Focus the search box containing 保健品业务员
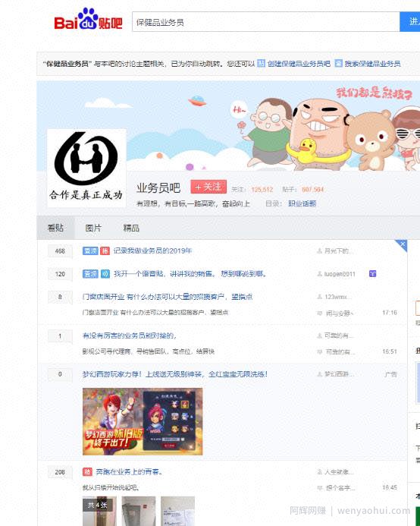 [x=266, y=22]
